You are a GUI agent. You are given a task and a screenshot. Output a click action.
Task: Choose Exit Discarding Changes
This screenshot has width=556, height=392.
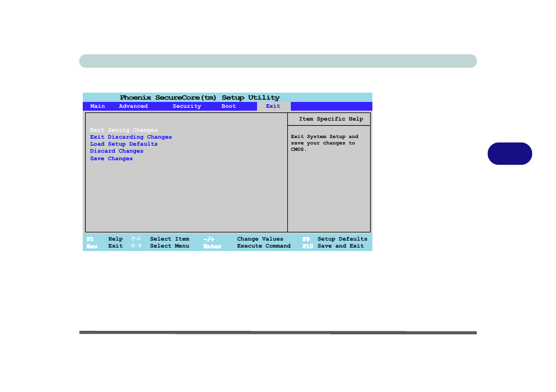tap(131, 137)
